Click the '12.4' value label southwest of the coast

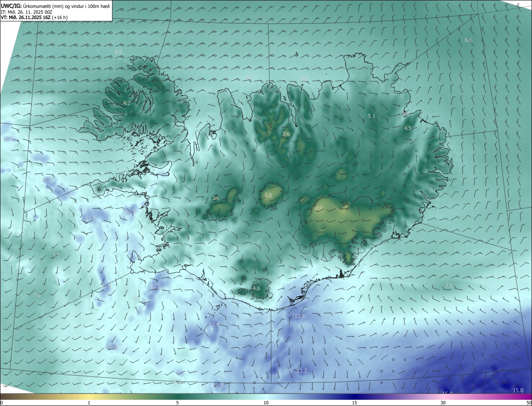coord(214,324)
